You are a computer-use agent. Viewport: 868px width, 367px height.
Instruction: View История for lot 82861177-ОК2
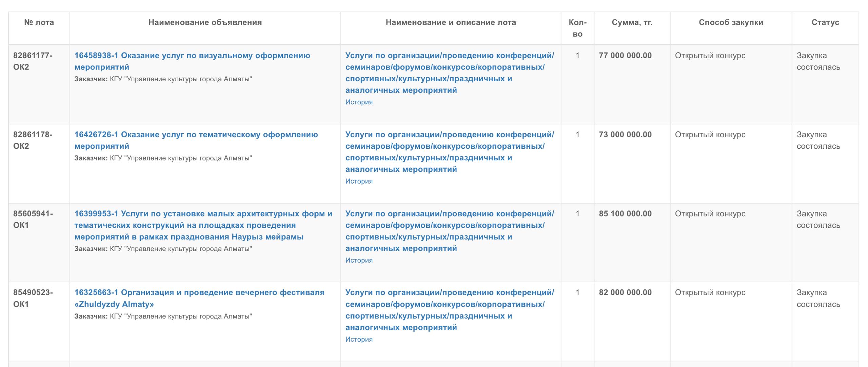click(x=359, y=102)
